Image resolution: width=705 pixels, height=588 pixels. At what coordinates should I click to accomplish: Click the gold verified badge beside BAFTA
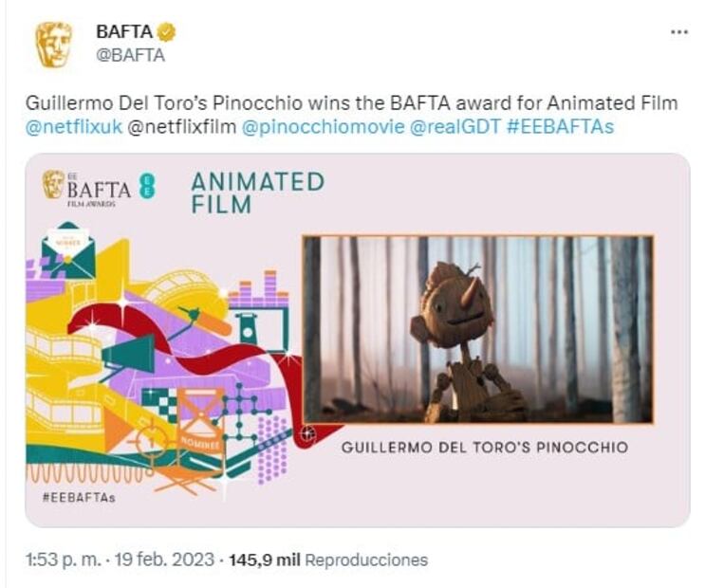[x=166, y=32]
